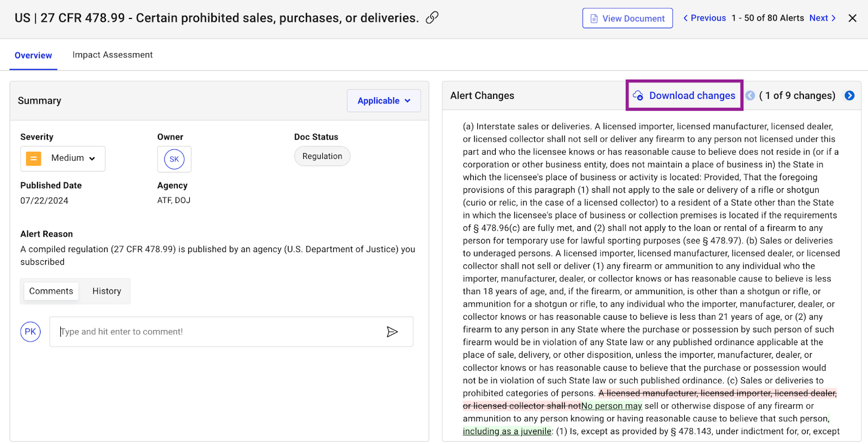Viewport: 868px width, 444px height.
Task: Click the Regulation doc status tag
Action: point(322,156)
